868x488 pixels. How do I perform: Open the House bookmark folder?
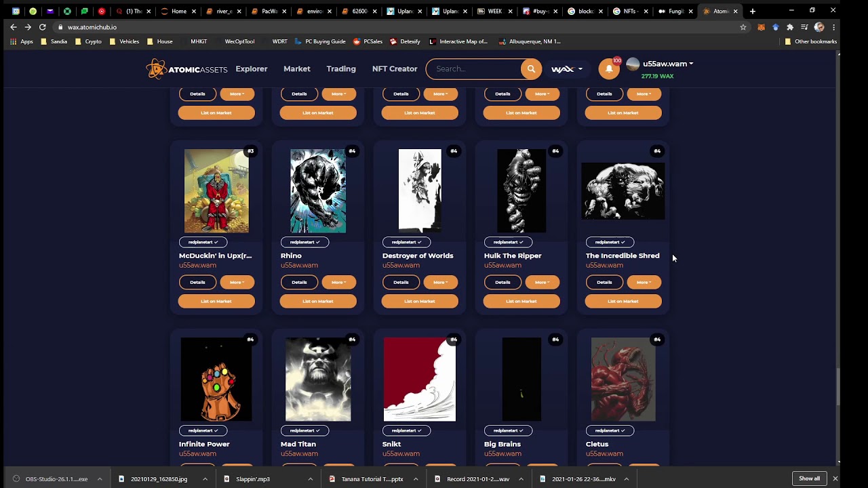click(x=160, y=41)
